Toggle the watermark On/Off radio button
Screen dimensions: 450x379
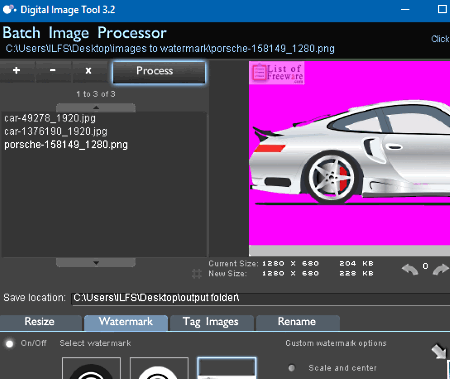tap(10, 344)
